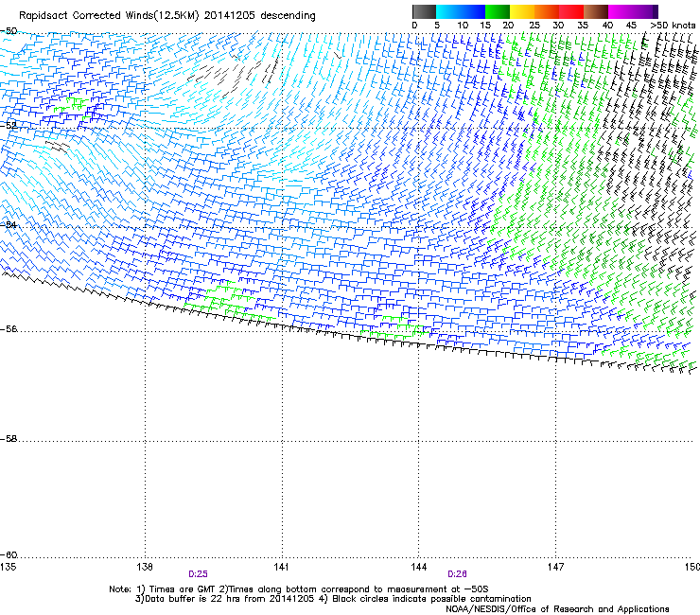This screenshot has height=615, width=700.
Task: Click the purple time stamp '0:25'
Action: coord(198,574)
